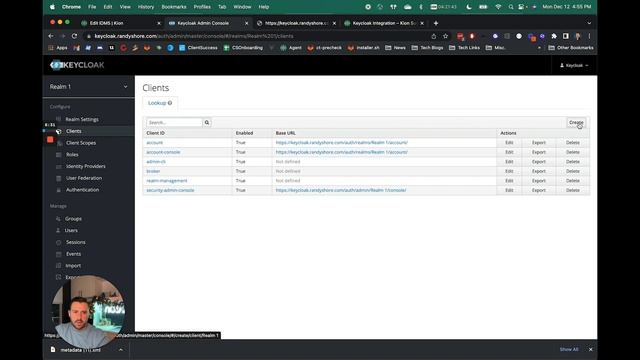The image size is (640, 360).
Task: Open the admin-cli client link
Action: tap(156, 162)
